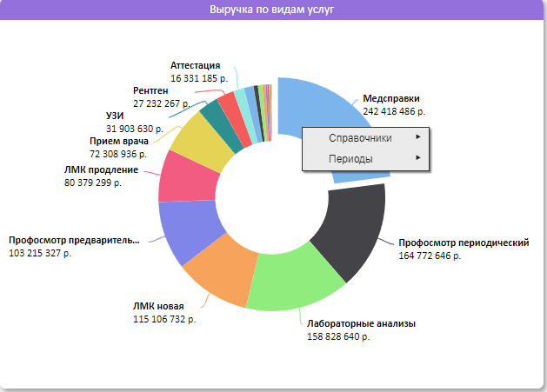Image resolution: width=547 pixels, height=392 pixels.
Task: Click the ЛМК новая label
Action: [158, 306]
